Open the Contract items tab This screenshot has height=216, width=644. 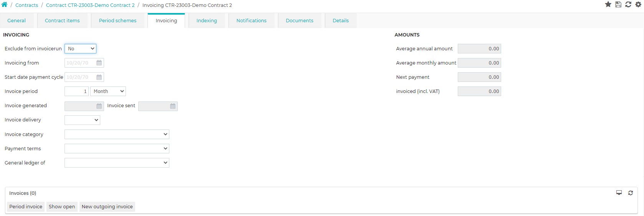tap(62, 21)
